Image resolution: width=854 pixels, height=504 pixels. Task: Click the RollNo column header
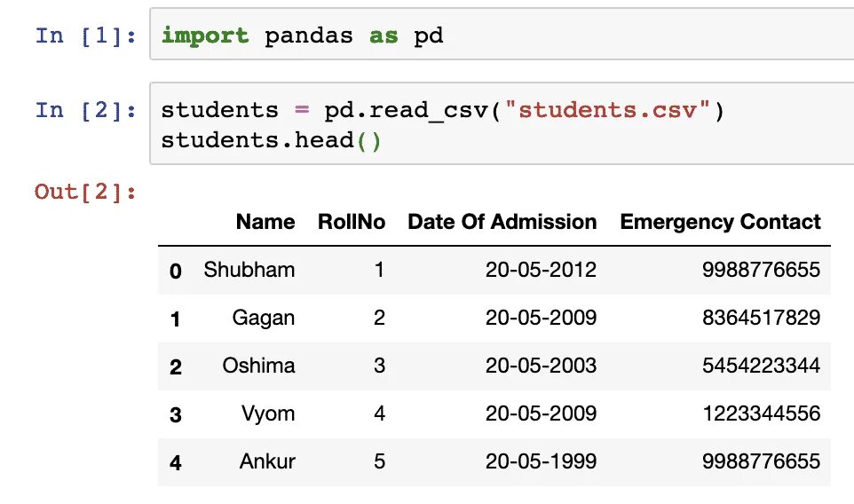pyautogui.click(x=352, y=222)
